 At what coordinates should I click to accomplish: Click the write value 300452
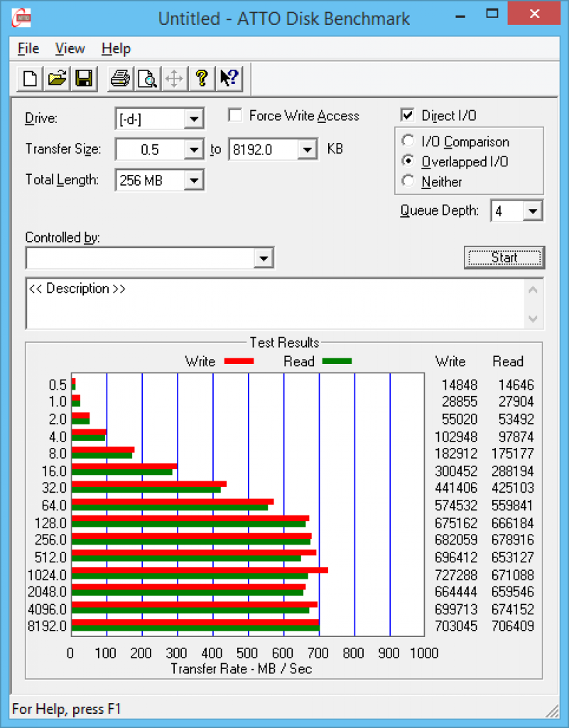456,471
